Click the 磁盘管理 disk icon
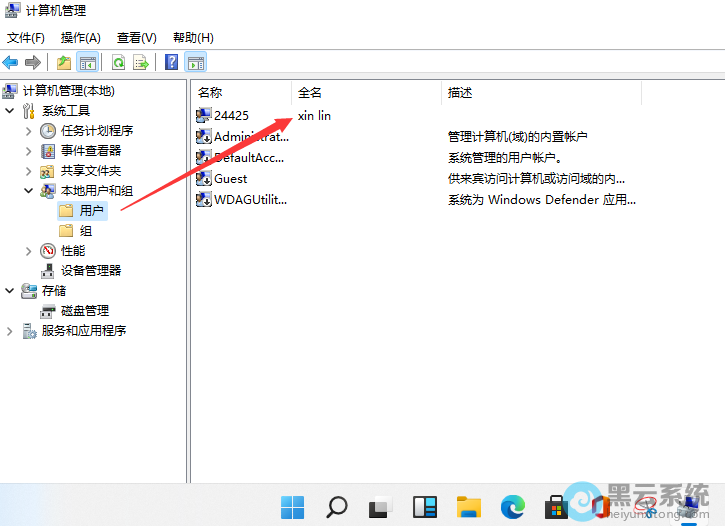The width and height of the screenshot is (725, 526). 48,311
